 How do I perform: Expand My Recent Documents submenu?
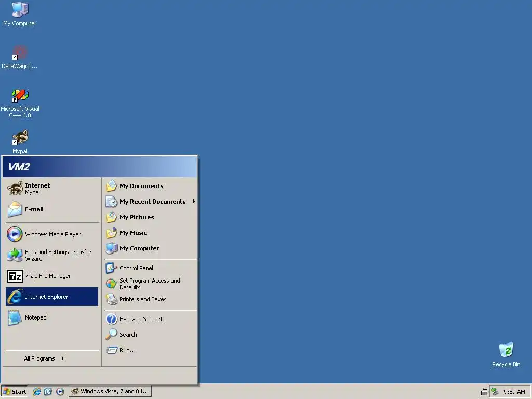tap(151, 202)
